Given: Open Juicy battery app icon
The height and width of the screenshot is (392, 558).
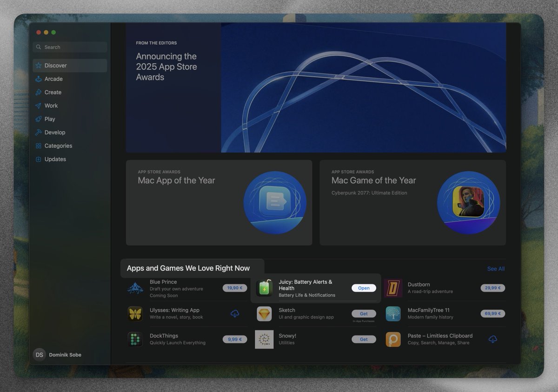Looking at the screenshot, I should [264, 288].
